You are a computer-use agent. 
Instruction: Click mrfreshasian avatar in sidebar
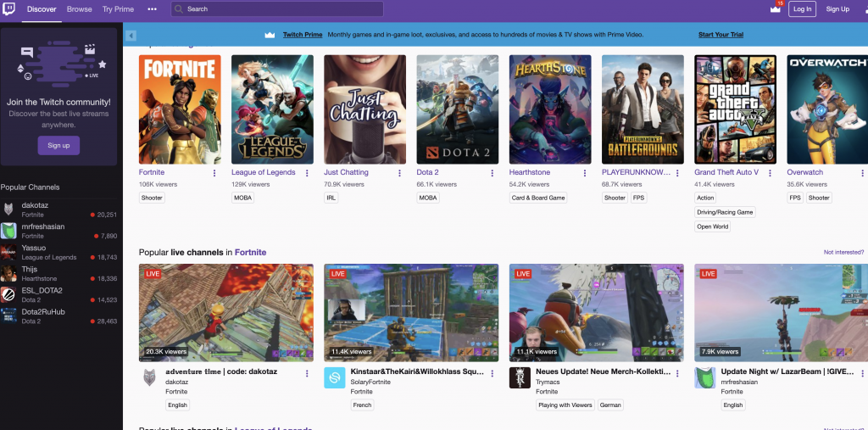click(8, 231)
